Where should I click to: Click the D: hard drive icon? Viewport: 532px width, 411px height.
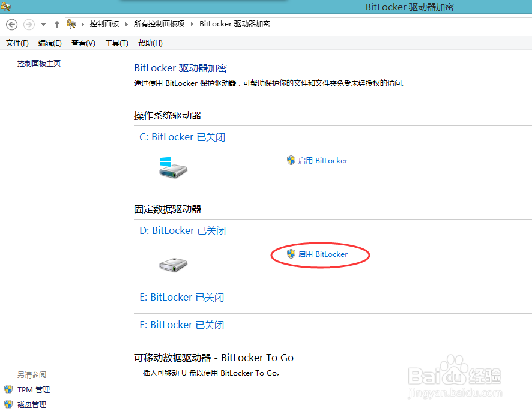tap(173, 265)
